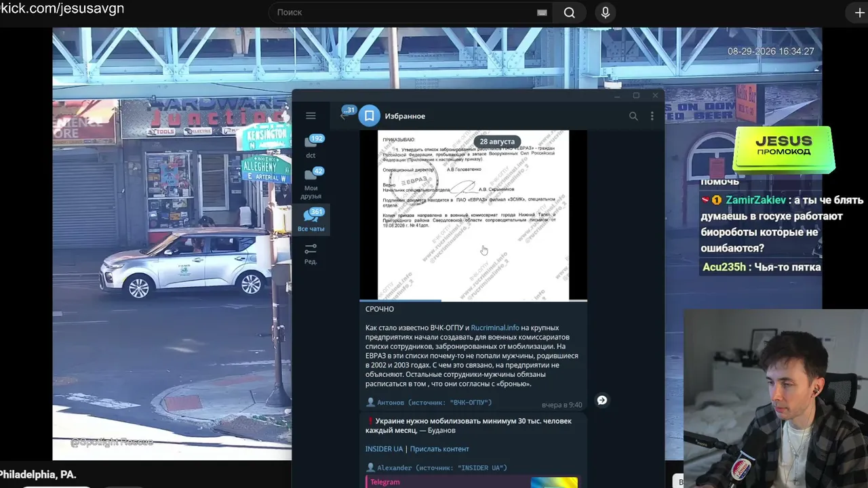
Task: Open the Telegram hamburger menu
Action: pos(311,116)
